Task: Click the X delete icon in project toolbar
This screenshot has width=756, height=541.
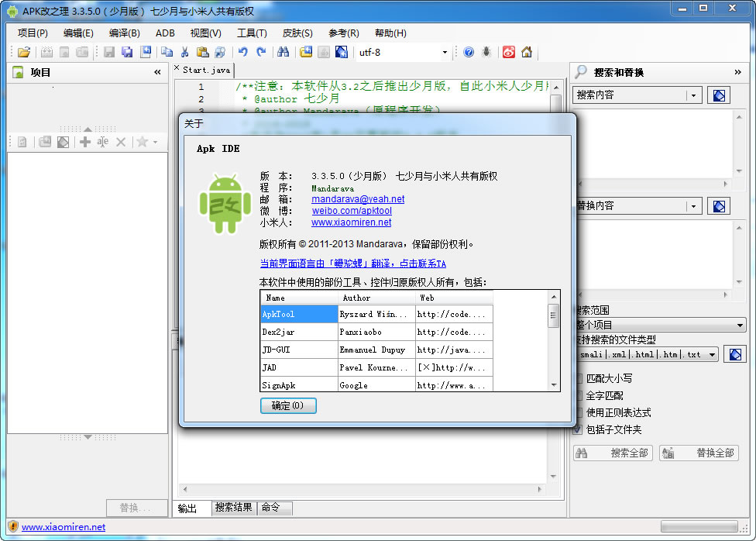Action: (x=121, y=142)
